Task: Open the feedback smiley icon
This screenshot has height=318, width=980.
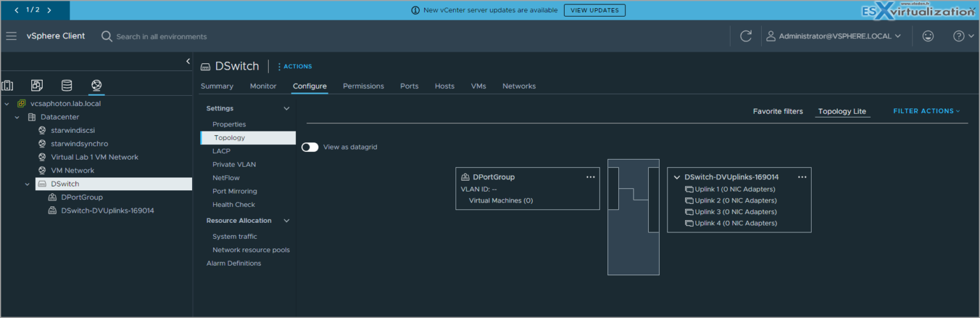Action: click(x=928, y=36)
